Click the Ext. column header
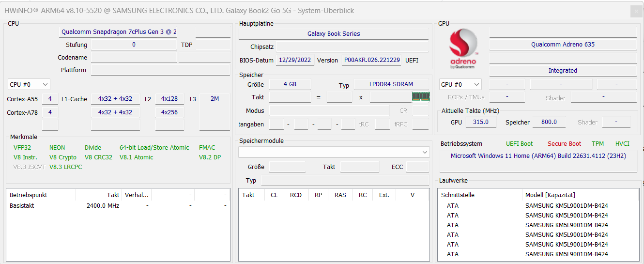 tap(384, 195)
